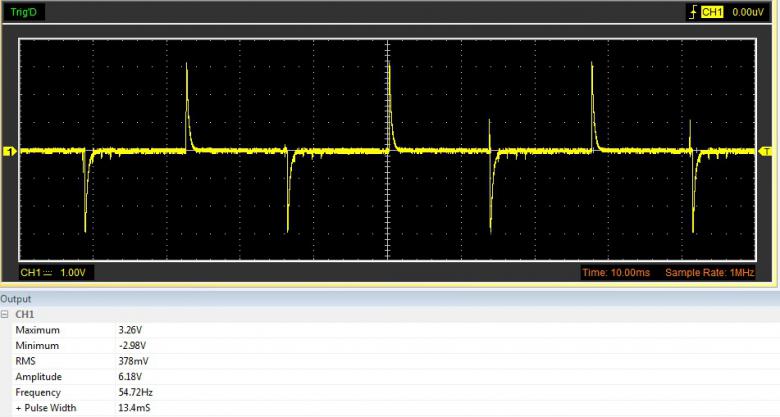Click the 13.4mS pulse width value
The image size is (780, 417).
point(134,408)
